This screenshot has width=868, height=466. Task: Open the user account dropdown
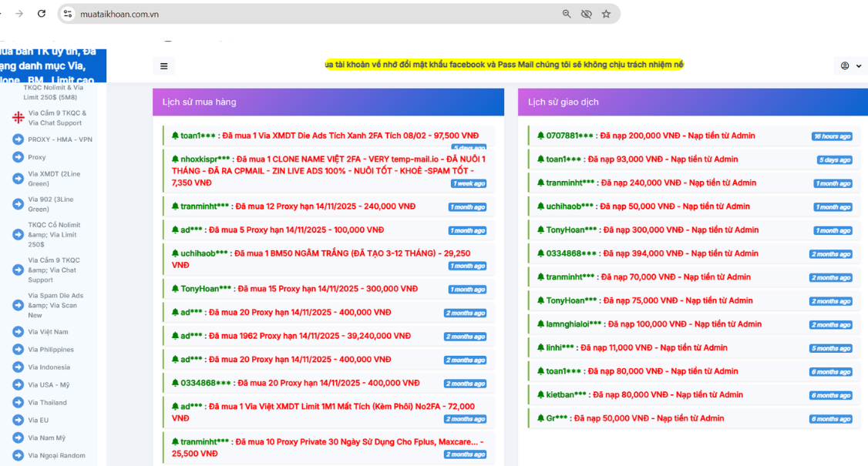tap(850, 66)
